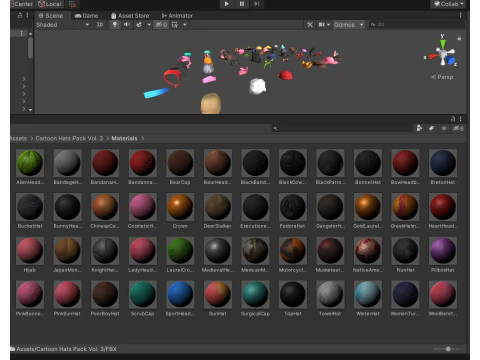
Task: Select the NunHat material
Action: [405, 255]
